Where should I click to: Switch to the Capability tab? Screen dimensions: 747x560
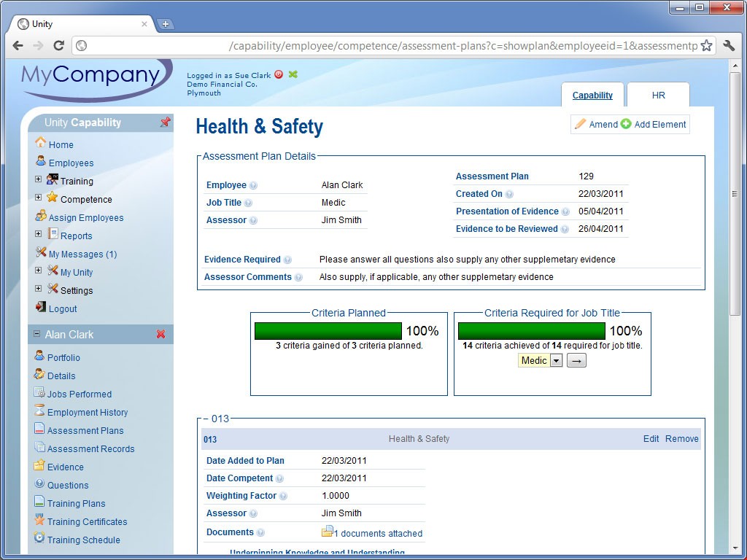tap(592, 96)
